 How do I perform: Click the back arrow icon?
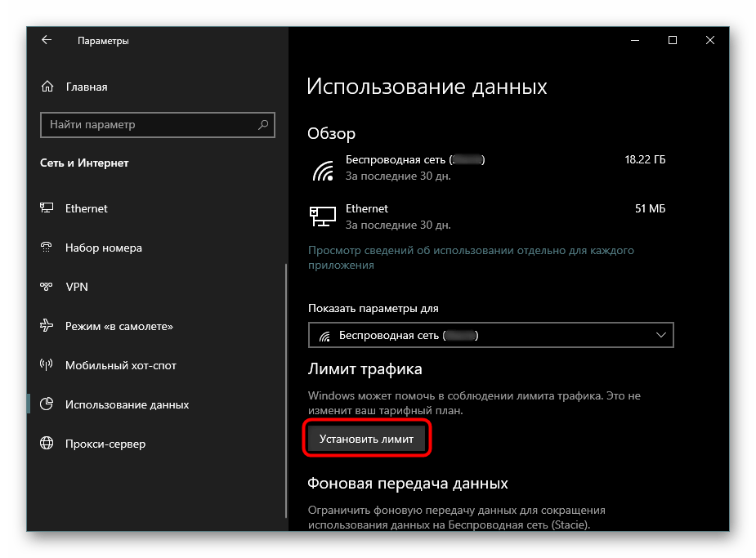[47, 40]
